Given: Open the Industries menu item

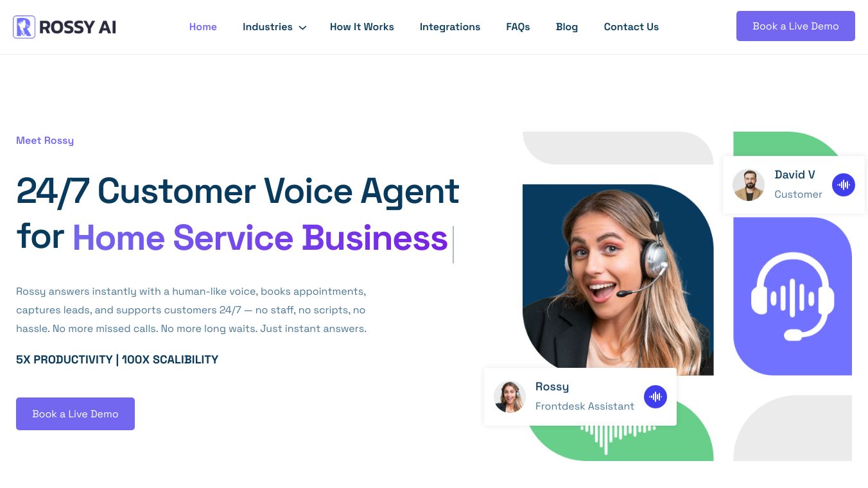Looking at the screenshot, I should (x=268, y=27).
